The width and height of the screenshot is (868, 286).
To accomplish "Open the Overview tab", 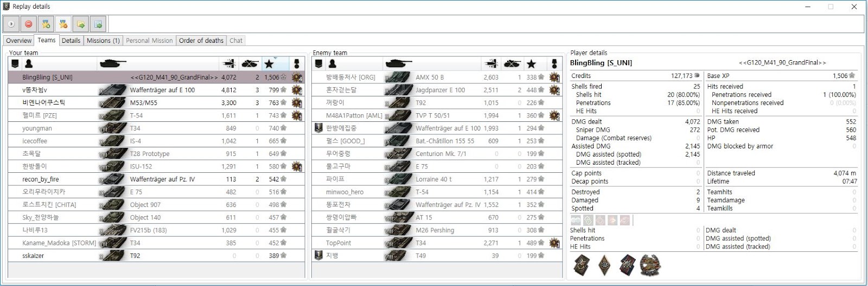I will pos(19,41).
